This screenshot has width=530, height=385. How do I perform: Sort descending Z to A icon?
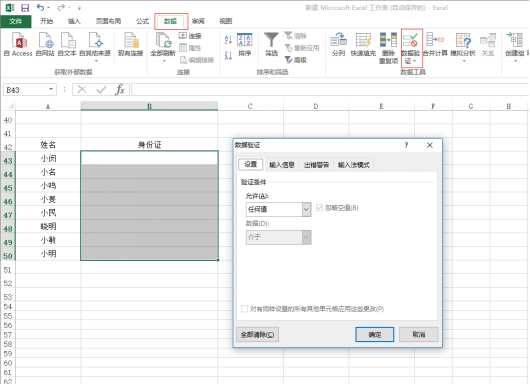point(228,55)
